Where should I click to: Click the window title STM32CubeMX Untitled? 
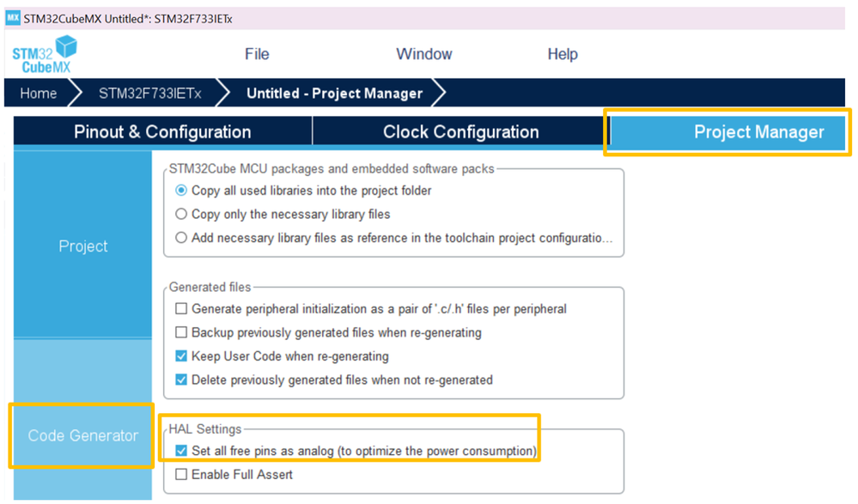tap(128, 19)
